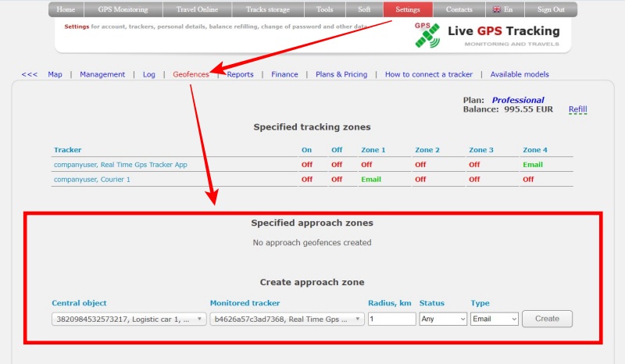Click the Live GPS Tracking logo
The width and height of the screenshot is (625, 364).
(x=487, y=35)
